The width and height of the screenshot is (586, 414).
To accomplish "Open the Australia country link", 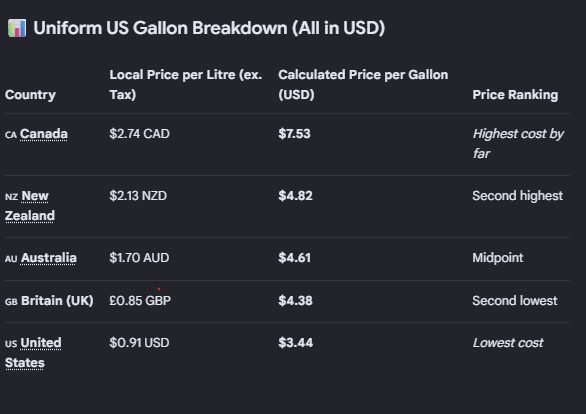I will (49, 258).
